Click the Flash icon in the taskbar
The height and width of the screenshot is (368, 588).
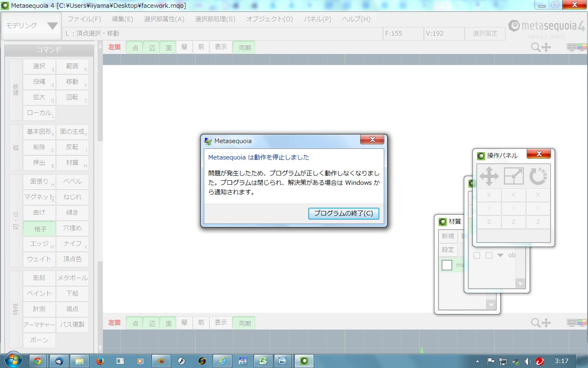(181, 361)
